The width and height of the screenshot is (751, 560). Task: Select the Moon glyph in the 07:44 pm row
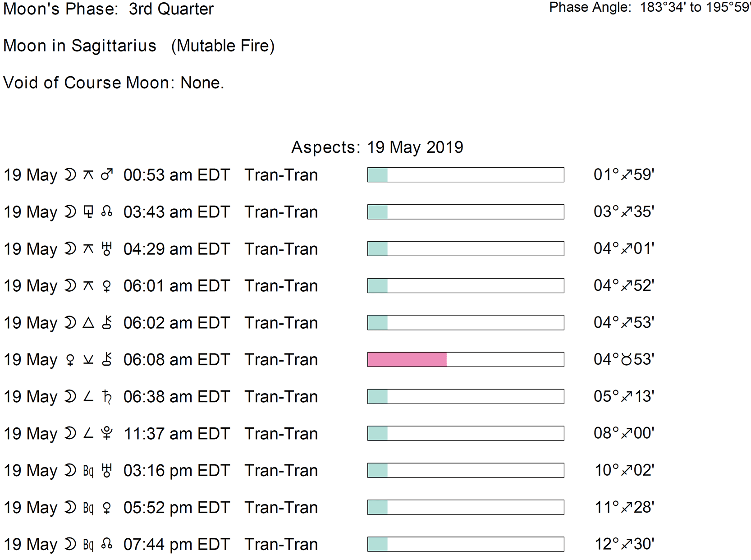click(70, 545)
